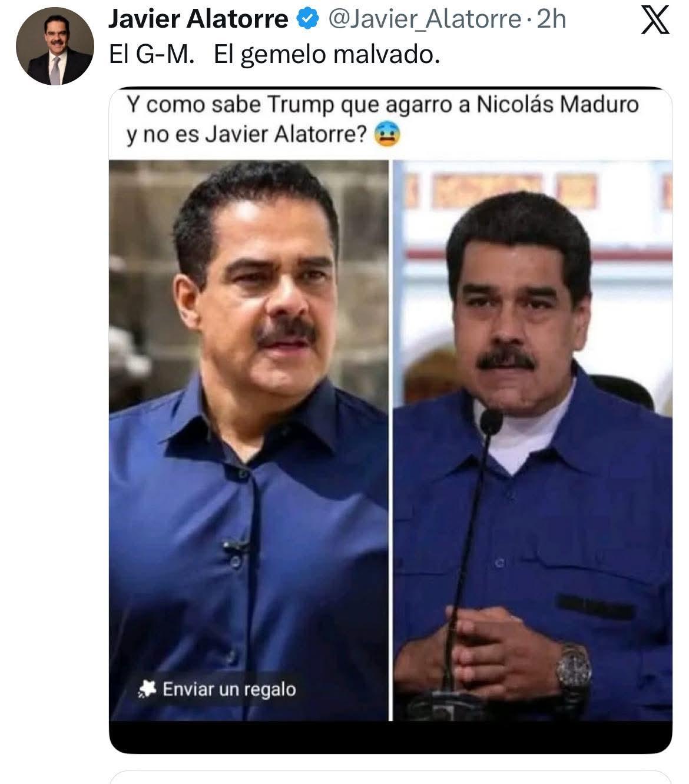
Task: Click the "Y como sabe Trump" caption line
Action: point(383,104)
